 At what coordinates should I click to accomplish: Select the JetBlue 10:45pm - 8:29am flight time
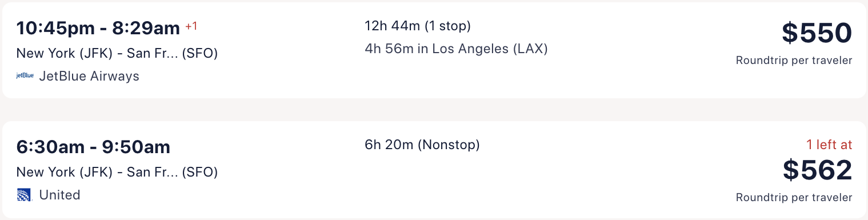98,28
